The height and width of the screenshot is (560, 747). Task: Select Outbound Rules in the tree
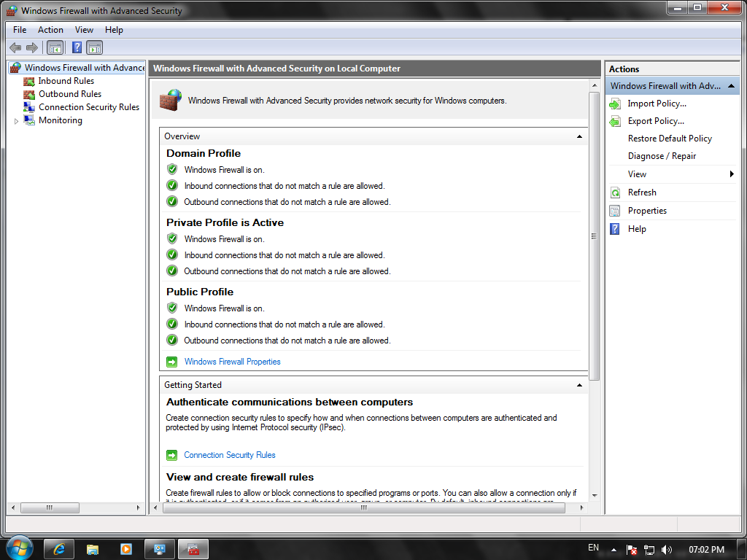pyautogui.click(x=70, y=94)
